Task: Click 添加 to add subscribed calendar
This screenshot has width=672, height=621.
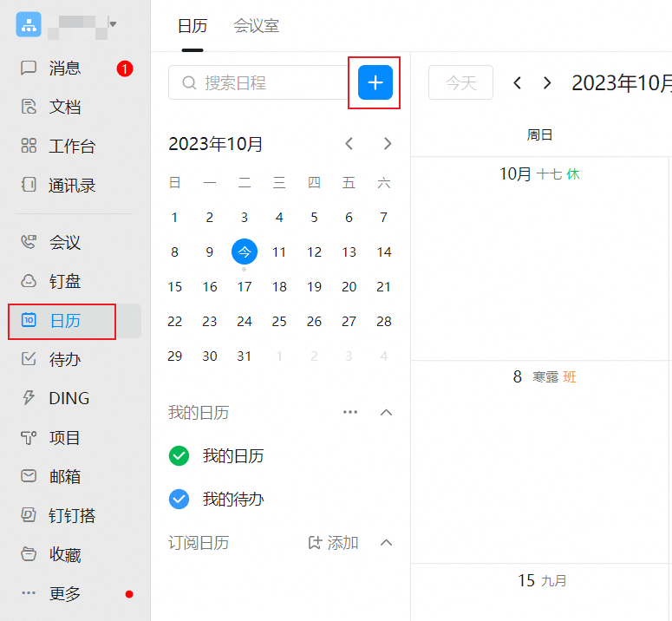Action: pyautogui.click(x=334, y=543)
